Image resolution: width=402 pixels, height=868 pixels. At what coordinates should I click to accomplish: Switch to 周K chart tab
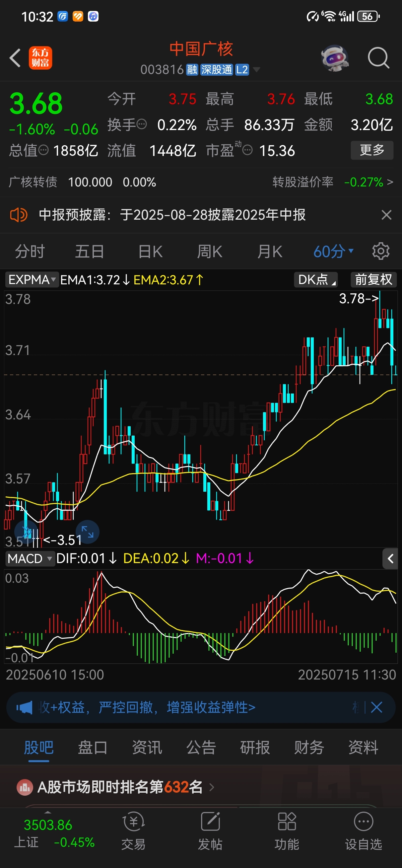pyautogui.click(x=210, y=252)
